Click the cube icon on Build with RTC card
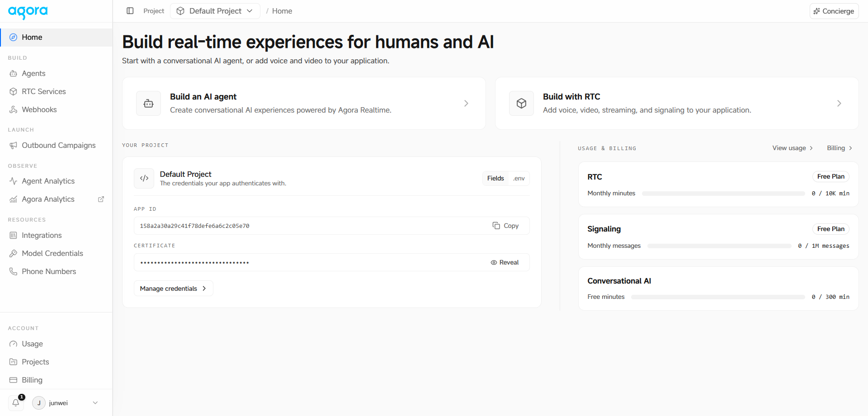868x416 pixels. pyautogui.click(x=521, y=104)
